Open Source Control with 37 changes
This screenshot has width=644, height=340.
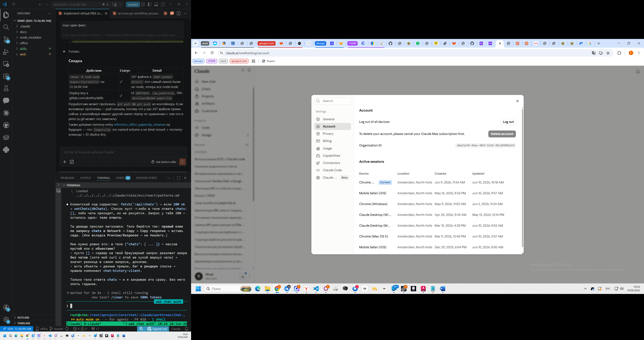coord(6,39)
